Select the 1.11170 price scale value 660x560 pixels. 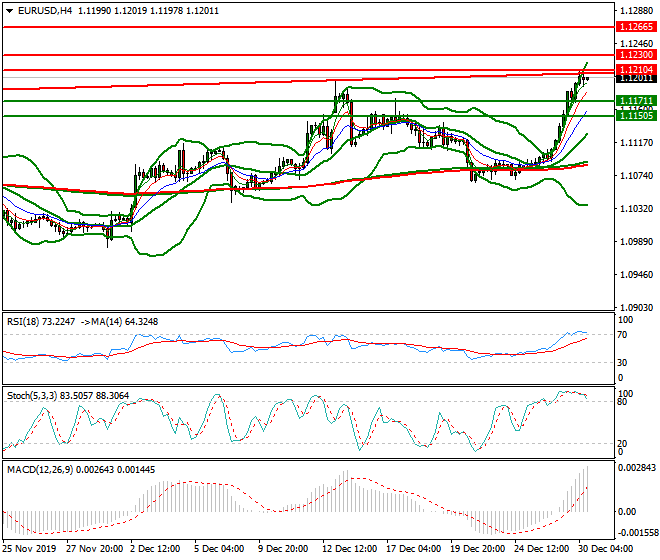[636, 143]
